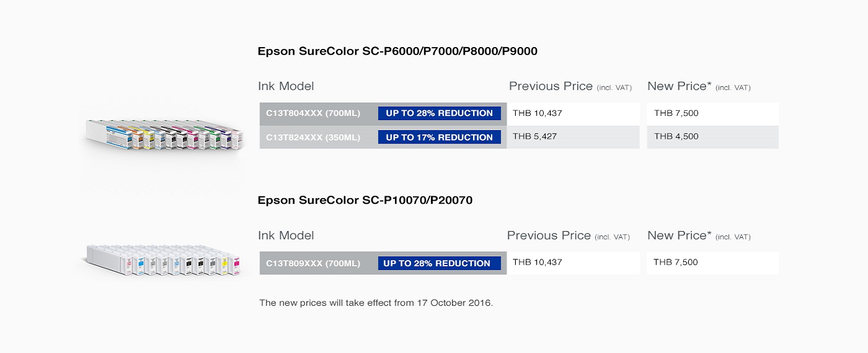Click previous price THB 10,437 for C13T809XXX
Viewport: 868px width, 353px height.
coord(537,262)
